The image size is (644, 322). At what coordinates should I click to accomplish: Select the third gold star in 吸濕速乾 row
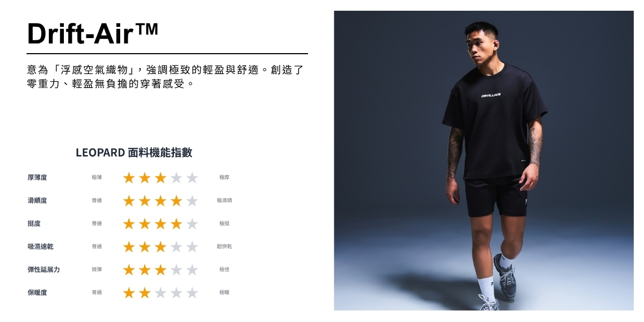(x=160, y=247)
